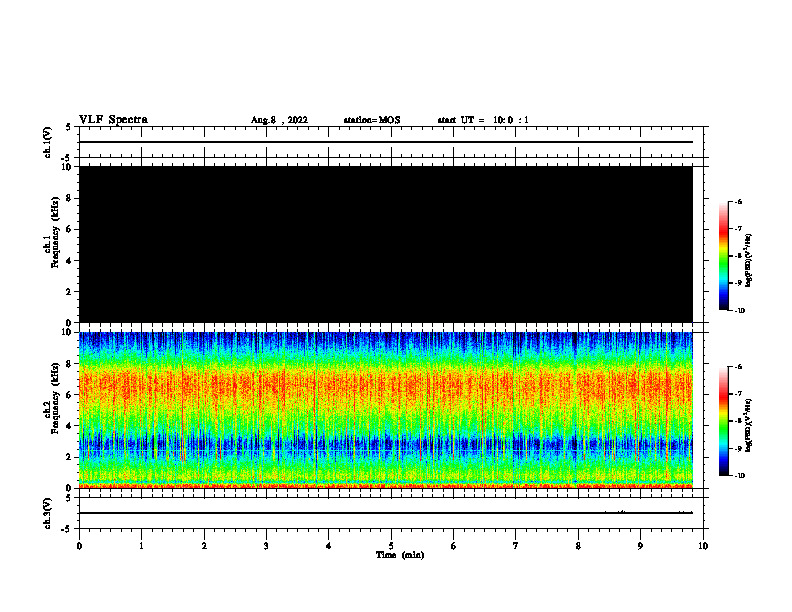Click the colored ch.2 spectrogram panel
Screen dimensions: 792x612
coord(386,410)
